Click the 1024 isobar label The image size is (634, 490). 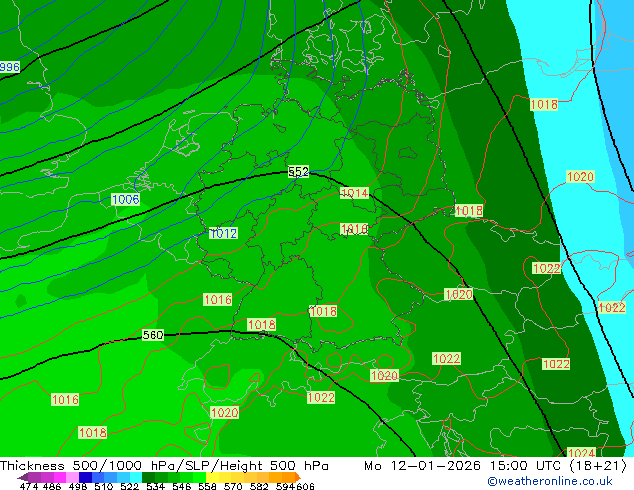point(581,453)
